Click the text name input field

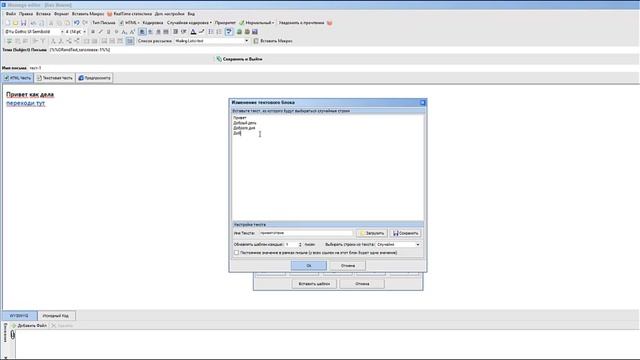306,233
